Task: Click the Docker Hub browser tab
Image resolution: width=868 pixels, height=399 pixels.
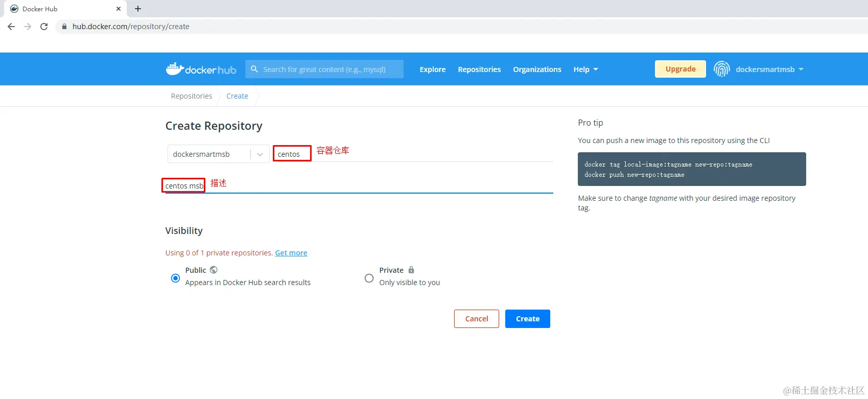Action: [x=66, y=9]
